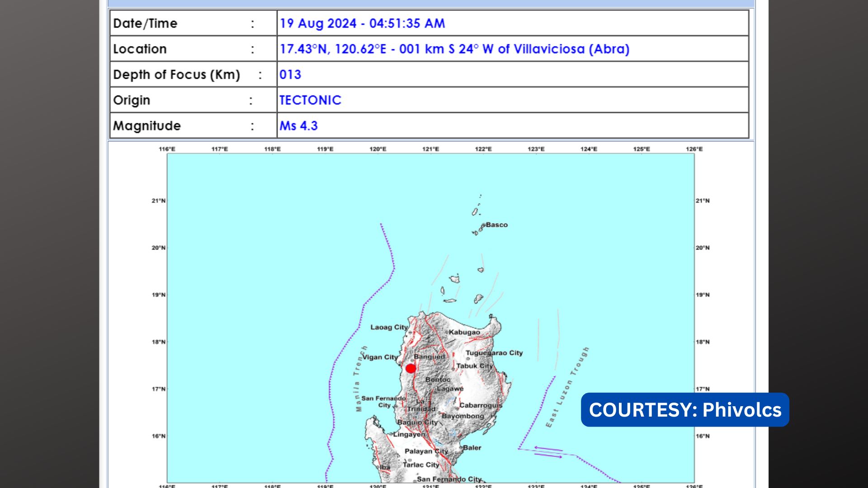The image size is (868, 488).
Task: Select the depth of focus value '013'
Action: tap(290, 75)
